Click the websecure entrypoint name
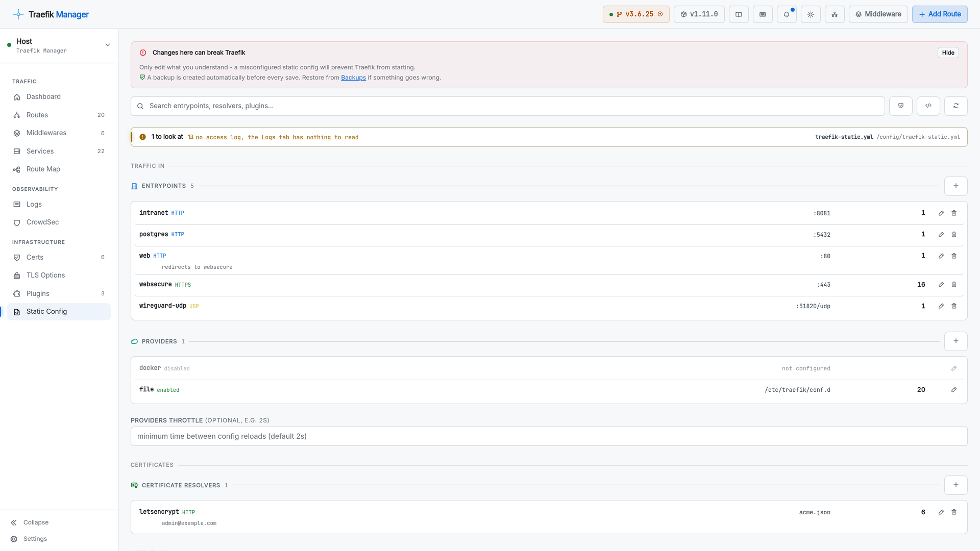The height and width of the screenshot is (551, 980). click(155, 285)
